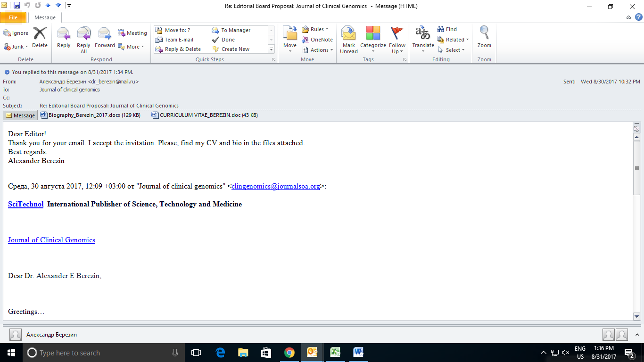Open the Junk dropdown menu
Image resolution: width=644 pixels, height=362 pixels.
(x=16, y=47)
